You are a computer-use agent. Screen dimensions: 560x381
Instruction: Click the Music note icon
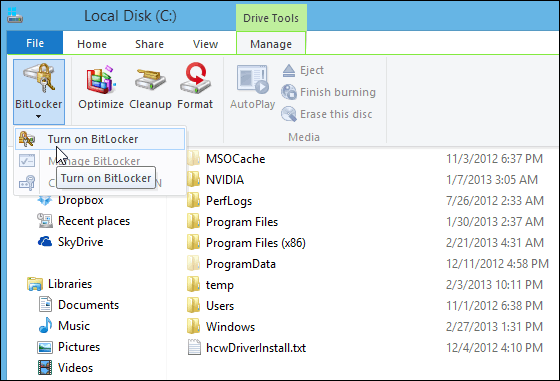point(45,325)
